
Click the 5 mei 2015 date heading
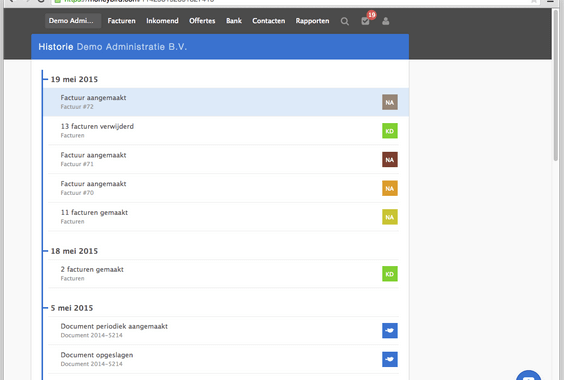pyautogui.click(x=72, y=308)
